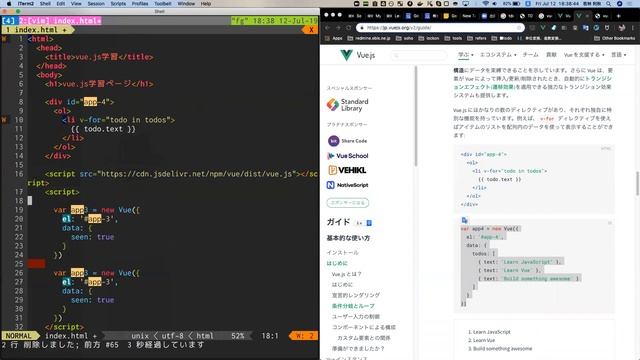Open the Chrome three-dot menu
640x360 pixels.
(x=632, y=28)
